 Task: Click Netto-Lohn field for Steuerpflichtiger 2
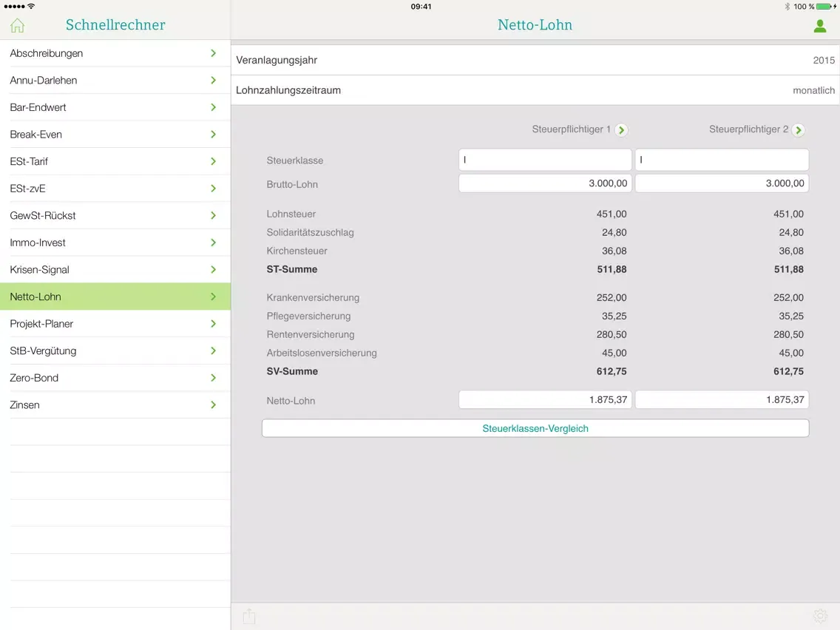pyautogui.click(x=722, y=399)
